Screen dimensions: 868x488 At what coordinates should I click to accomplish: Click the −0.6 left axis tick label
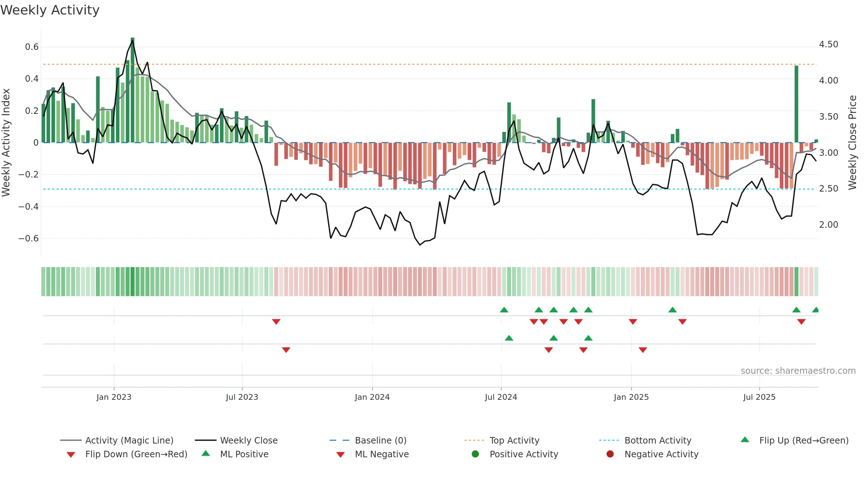(29, 239)
